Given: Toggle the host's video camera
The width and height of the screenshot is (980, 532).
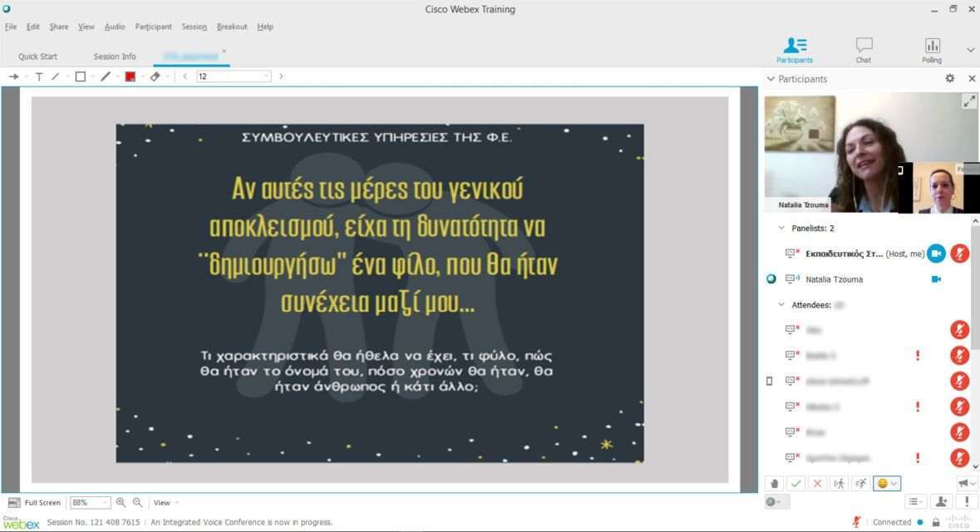Looking at the screenshot, I should 936,254.
